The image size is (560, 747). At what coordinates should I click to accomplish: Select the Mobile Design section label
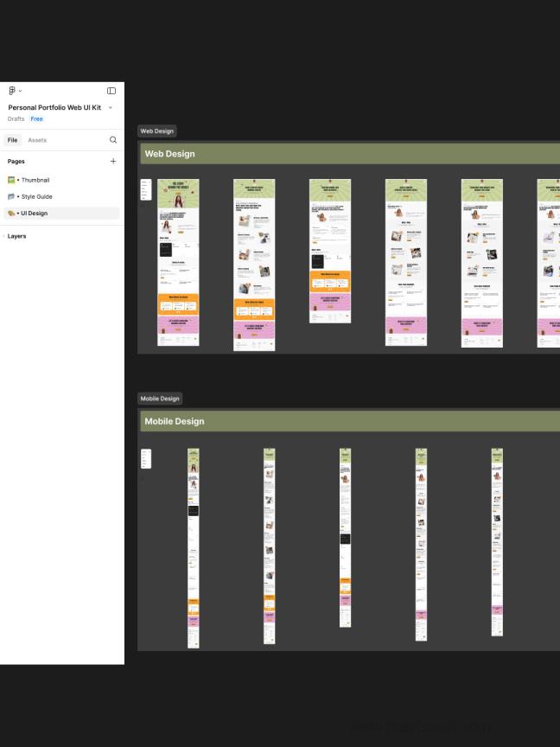(x=159, y=399)
